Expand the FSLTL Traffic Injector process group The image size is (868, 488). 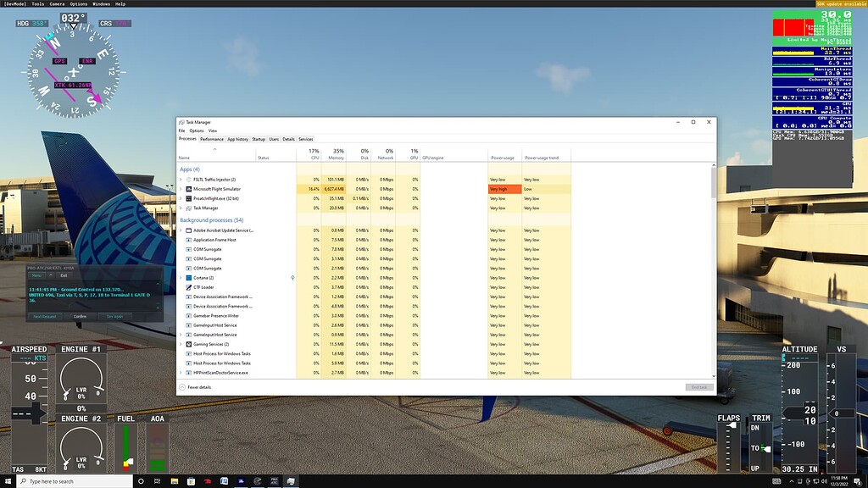coord(181,179)
